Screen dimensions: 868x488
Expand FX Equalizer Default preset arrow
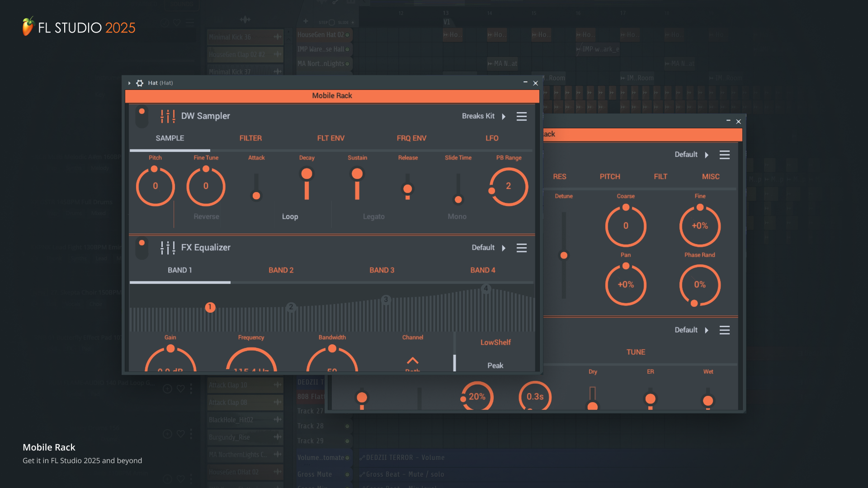[504, 248]
